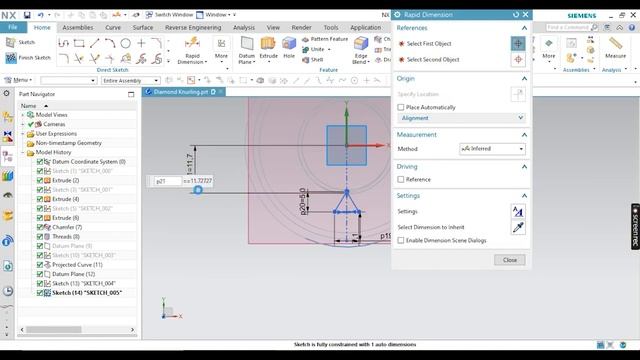The width and height of the screenshot is (640, 360).
Task: Click the Close button in dialog
Action: tap(509, 260)
